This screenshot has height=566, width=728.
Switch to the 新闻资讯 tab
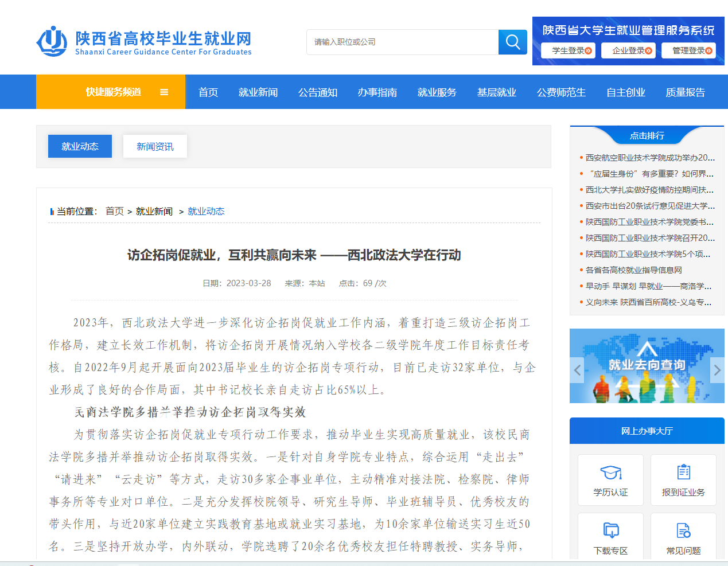click(155, 146)
